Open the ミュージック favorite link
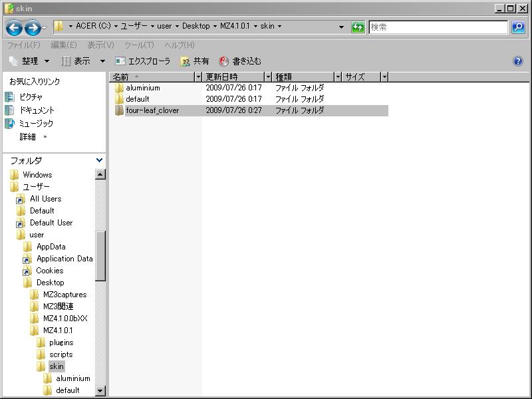The image size is (532, 399). point(35,124)
